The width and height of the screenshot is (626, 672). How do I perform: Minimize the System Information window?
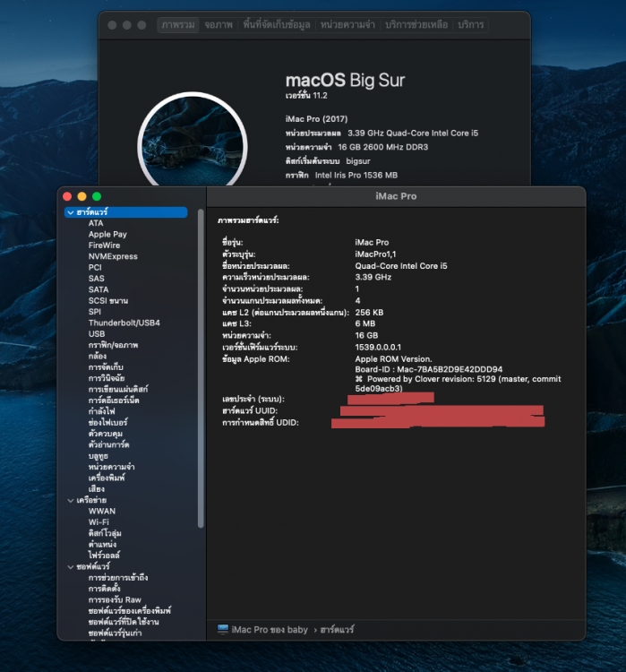coord(81,196)
